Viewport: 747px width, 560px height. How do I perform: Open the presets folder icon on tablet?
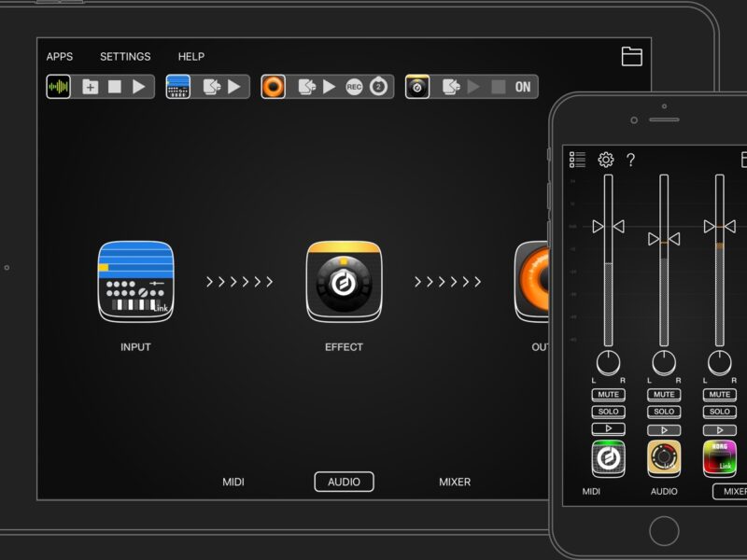pos(632,56)
